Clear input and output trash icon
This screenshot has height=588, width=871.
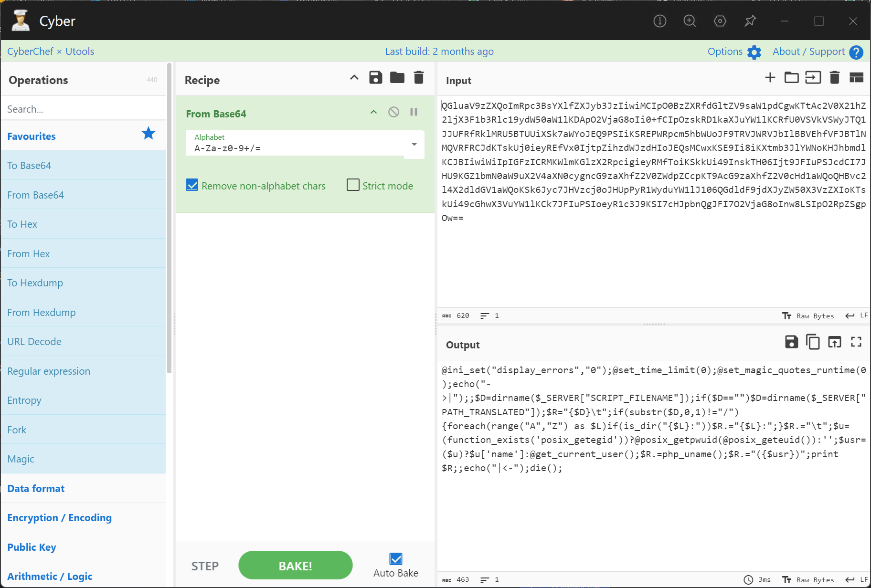click(x=835, y=77)
